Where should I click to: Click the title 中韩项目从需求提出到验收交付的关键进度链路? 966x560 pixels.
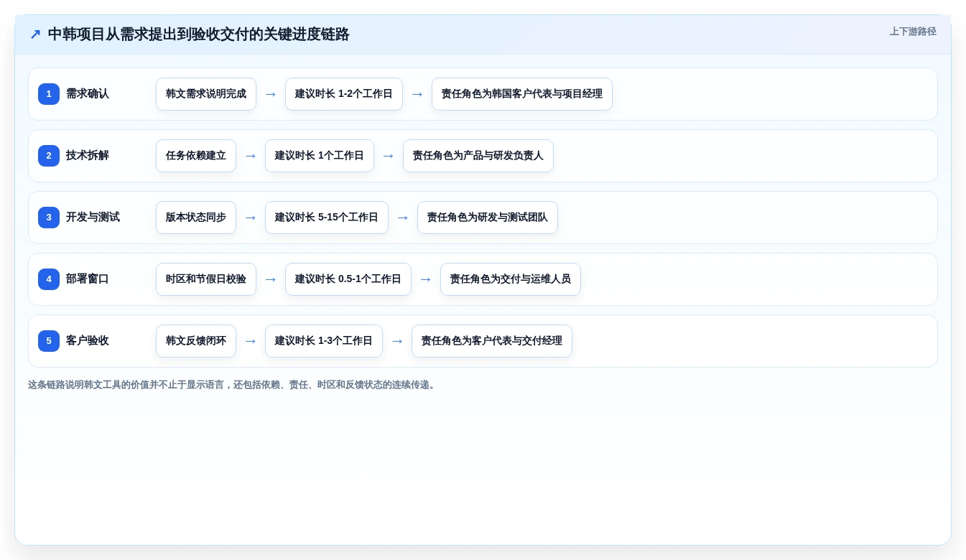tap(198, 34)
